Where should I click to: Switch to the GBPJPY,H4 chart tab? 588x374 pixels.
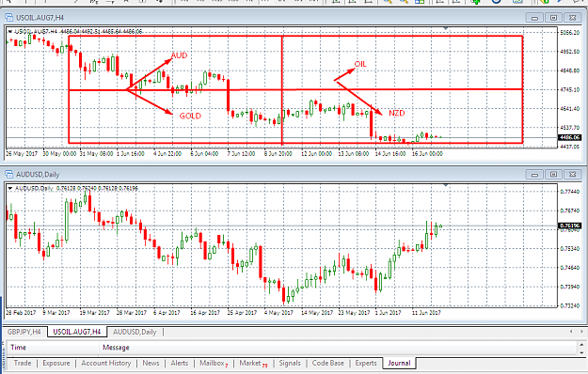[x=24, y=332]
